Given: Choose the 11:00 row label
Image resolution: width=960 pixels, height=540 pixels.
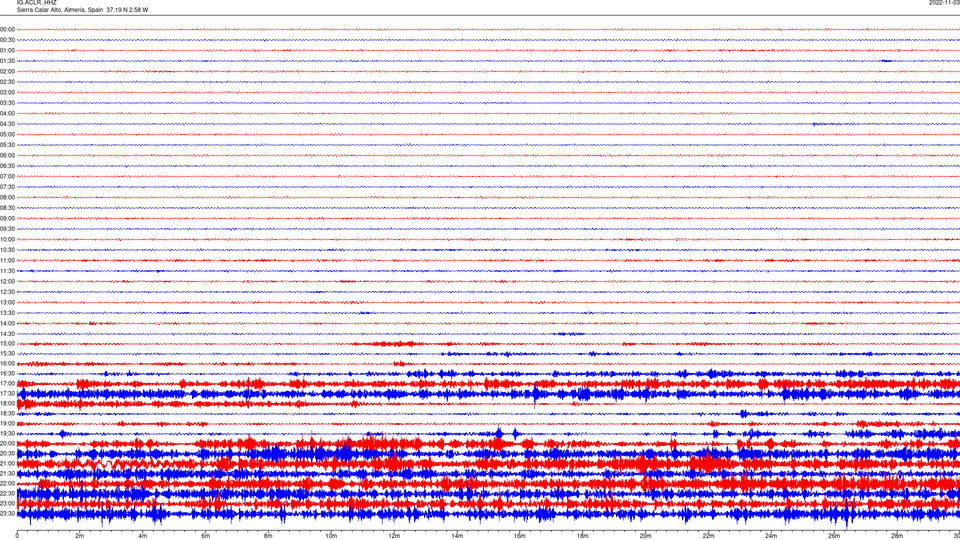Looking at the screenshot, I should [7, 260].
